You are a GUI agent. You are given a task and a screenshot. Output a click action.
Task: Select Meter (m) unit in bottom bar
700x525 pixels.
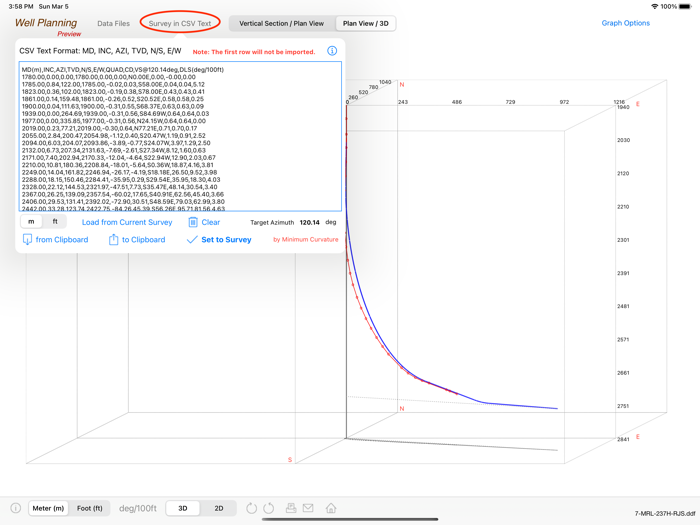48,508
